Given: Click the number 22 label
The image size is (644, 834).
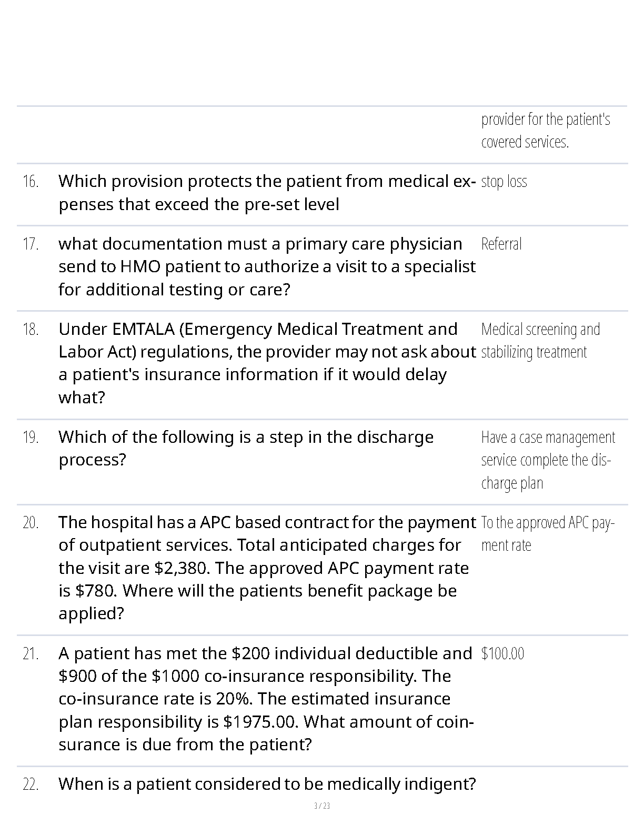Looking at the screenshot, I should tap(31, 785).
